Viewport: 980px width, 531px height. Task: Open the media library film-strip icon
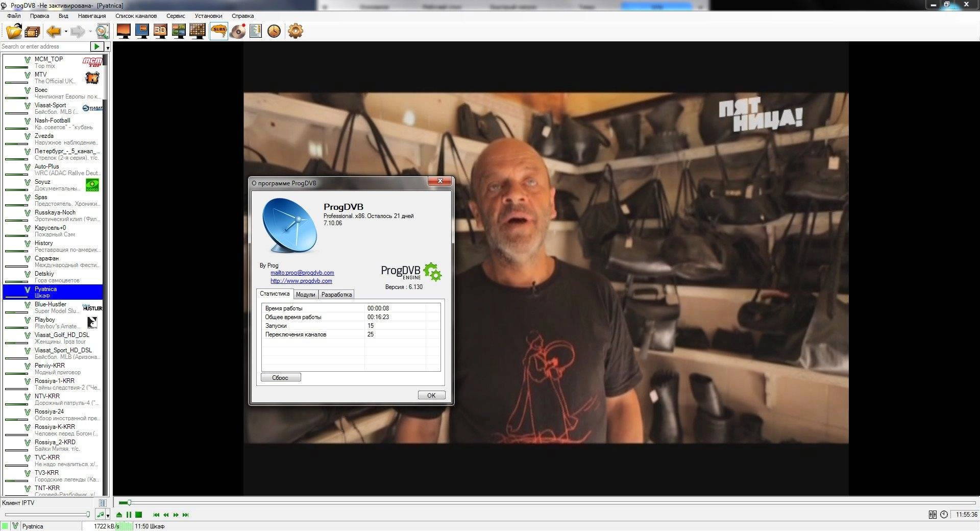point(32,32)
